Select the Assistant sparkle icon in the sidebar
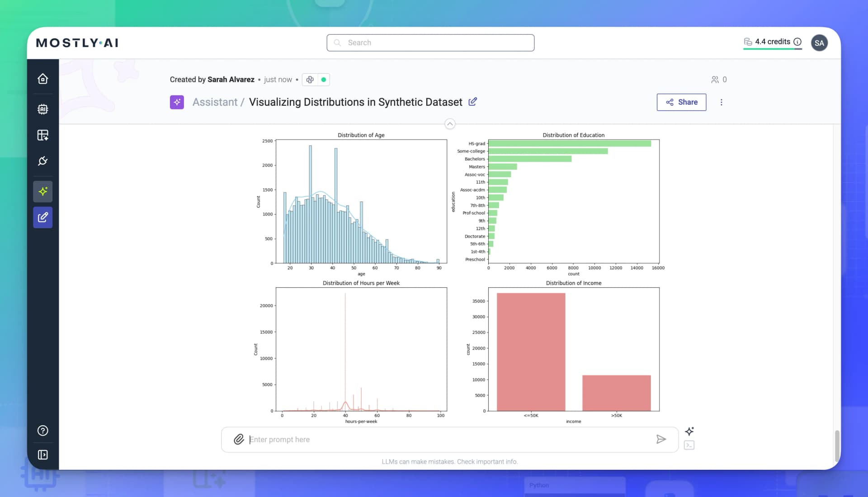Screen dimensions: 868x497 click(42, 191)
